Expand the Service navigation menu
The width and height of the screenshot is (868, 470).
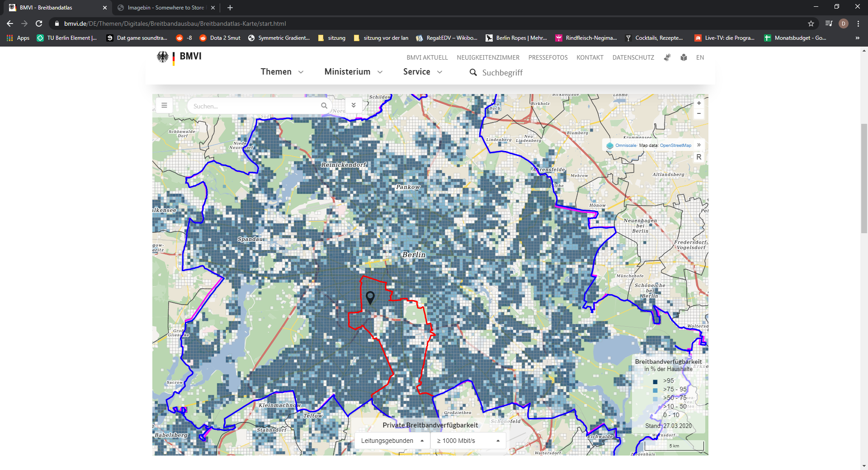point(423,72)
